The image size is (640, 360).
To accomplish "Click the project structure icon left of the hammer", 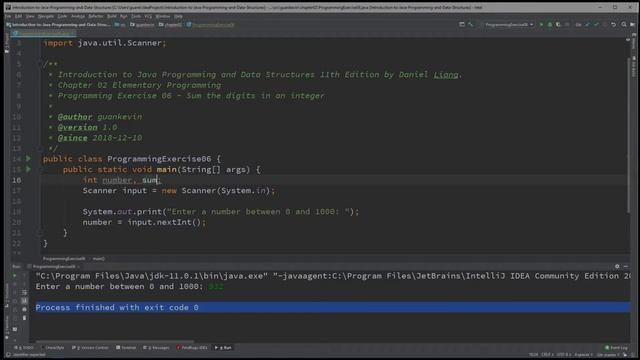I will 462,24.
